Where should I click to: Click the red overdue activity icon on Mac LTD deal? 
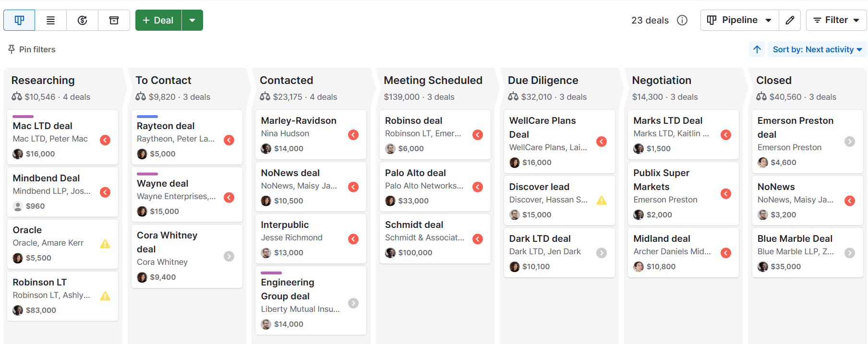[x=105, y=140]
